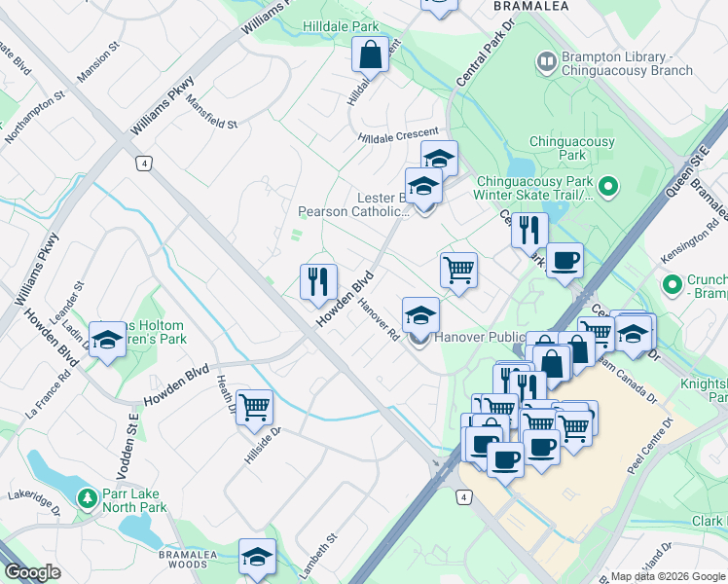Select the Brampton Library - Chinguacousy Branch text
728x584 pixels.
[x=627, y=63]
